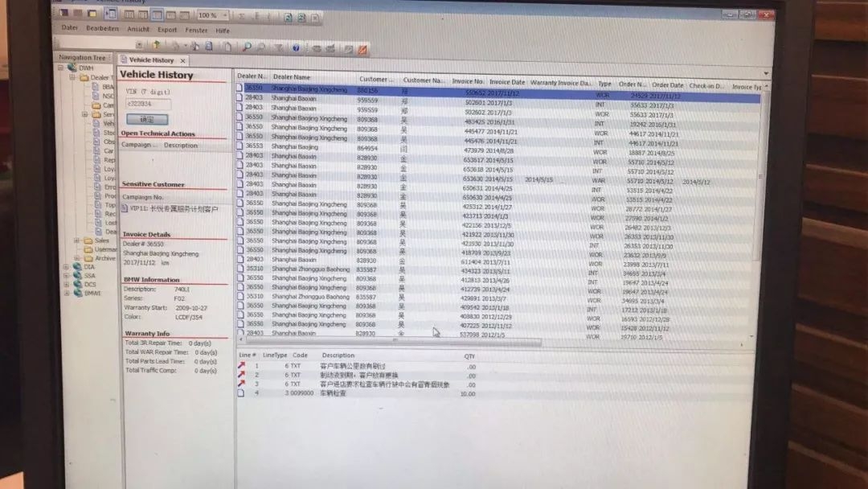Click the dark window icon at far left
This screenshot has height=489, width=868.
[64, 12]
